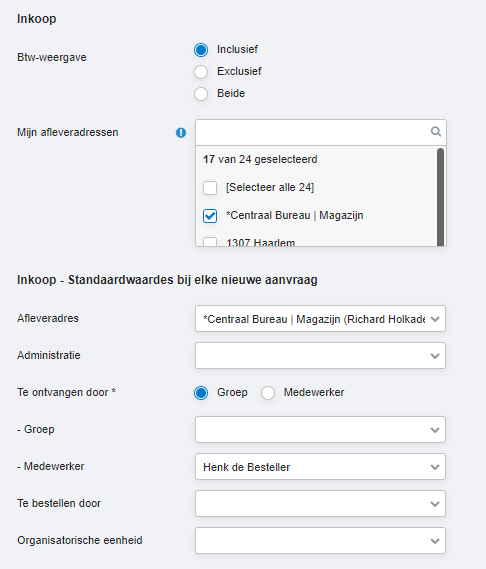Choose the Exclusief btw option
486x569 pixels.
[x=201, y=72]
